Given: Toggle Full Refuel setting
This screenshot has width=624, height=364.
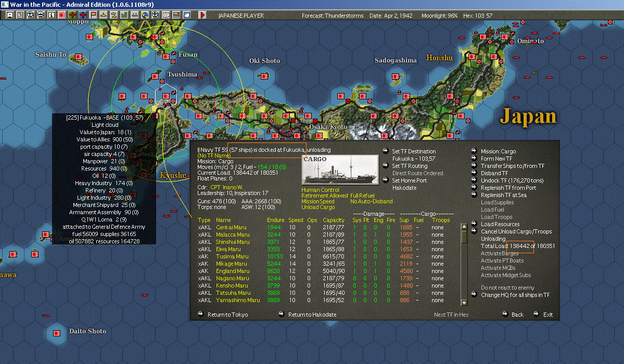Looking at the screenshot, I should 363,196.
